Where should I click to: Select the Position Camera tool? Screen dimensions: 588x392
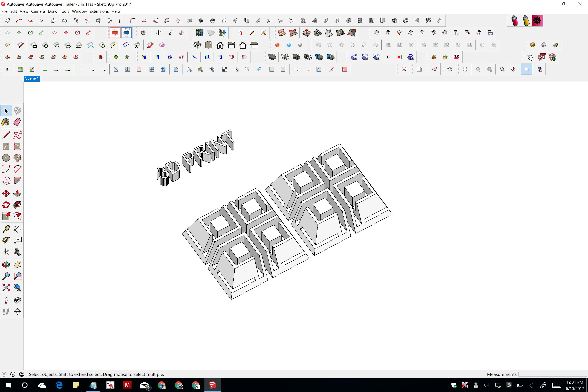pyautogui.click(x=6, y=300)
